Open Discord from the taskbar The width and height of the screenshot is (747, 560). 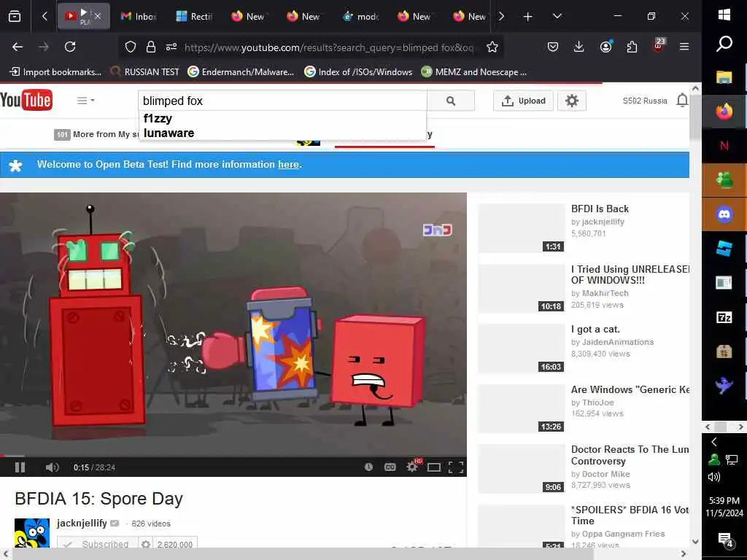tap(724, 214)
